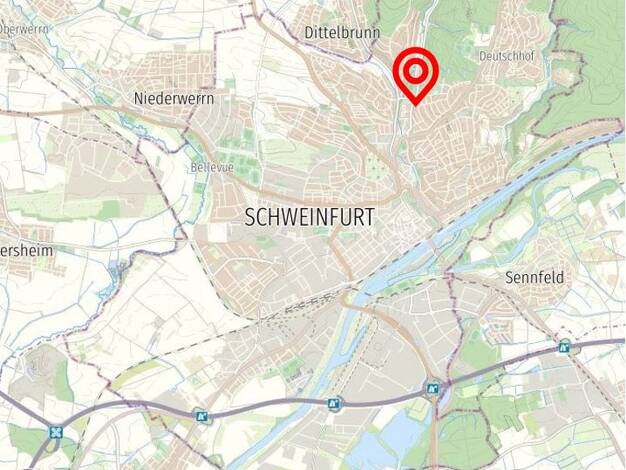Viewport: 626px width, 470px height.
Task: Click the easternmost autobahn exit icon near Sennfeld
Action: [564, 347]
